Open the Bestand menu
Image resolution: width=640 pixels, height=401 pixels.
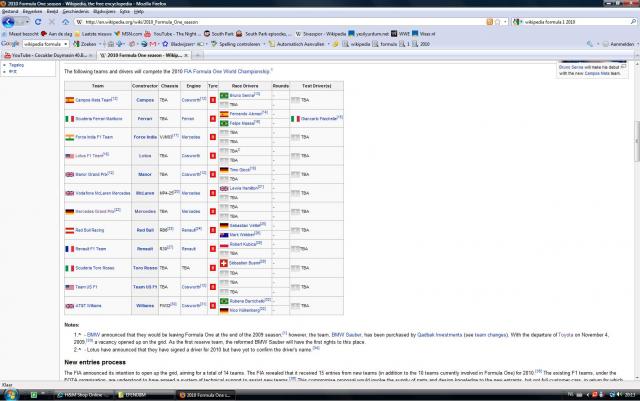pyautogui.click(x=10, y=11)
